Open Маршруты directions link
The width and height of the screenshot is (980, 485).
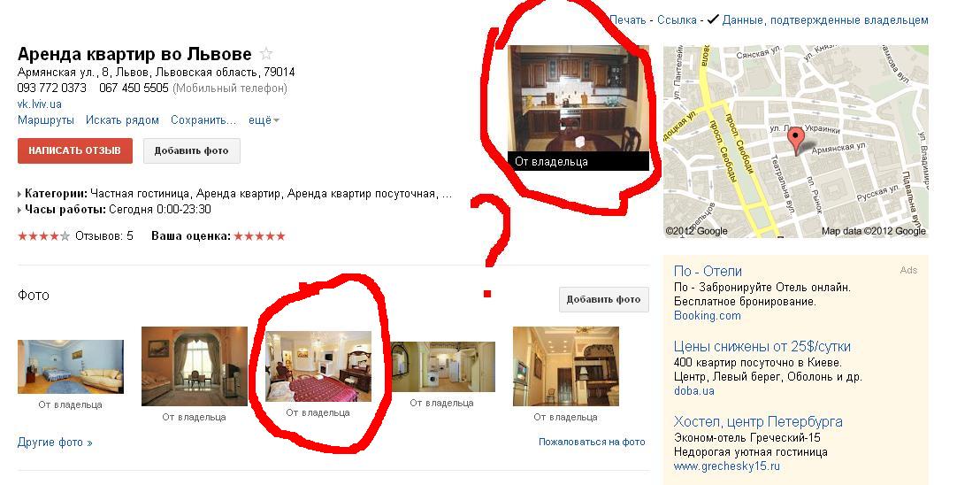[x=46, y=120]
